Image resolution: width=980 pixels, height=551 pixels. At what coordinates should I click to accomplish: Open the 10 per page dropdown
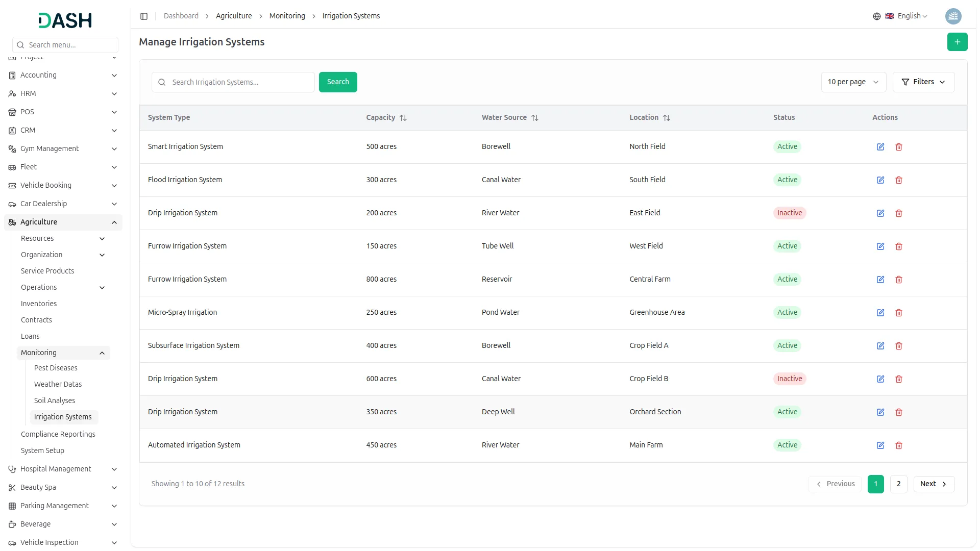853,82
